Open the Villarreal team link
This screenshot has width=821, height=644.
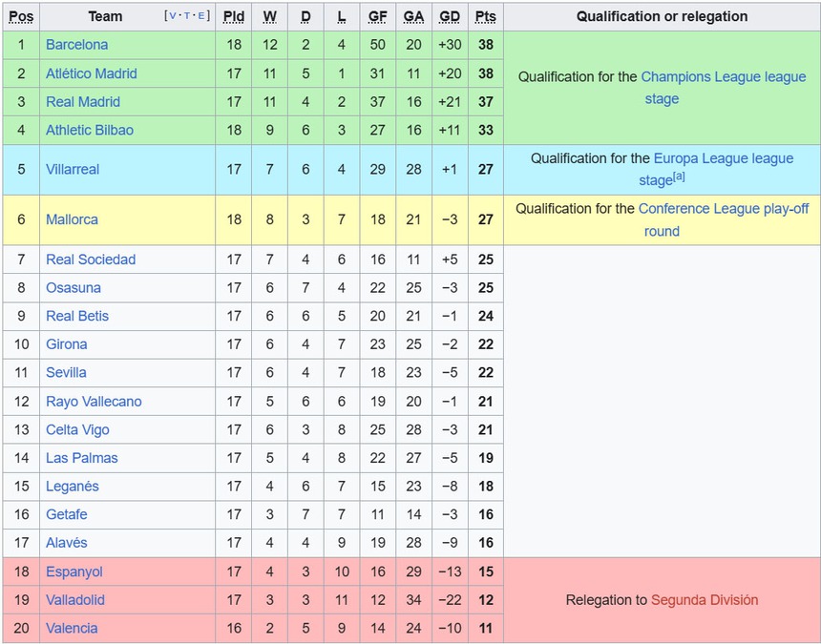[x=73, y=170]
